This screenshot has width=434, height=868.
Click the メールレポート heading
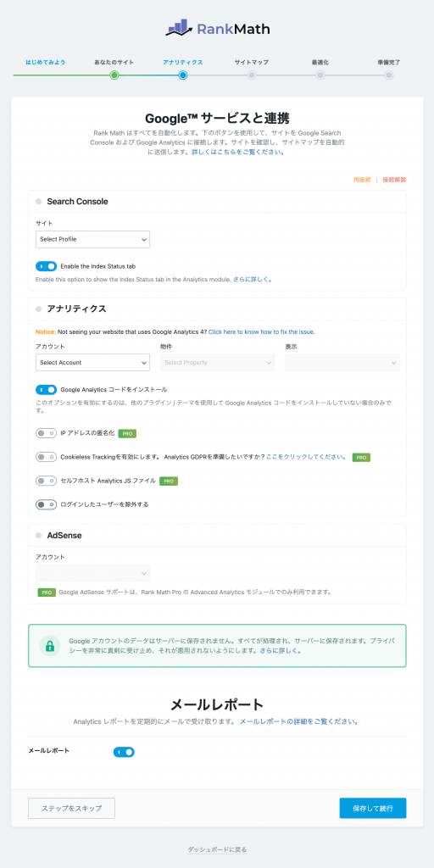(217, 704)
